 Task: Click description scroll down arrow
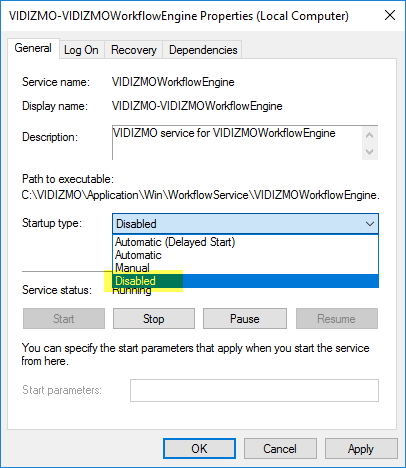[x=370, y=152]
